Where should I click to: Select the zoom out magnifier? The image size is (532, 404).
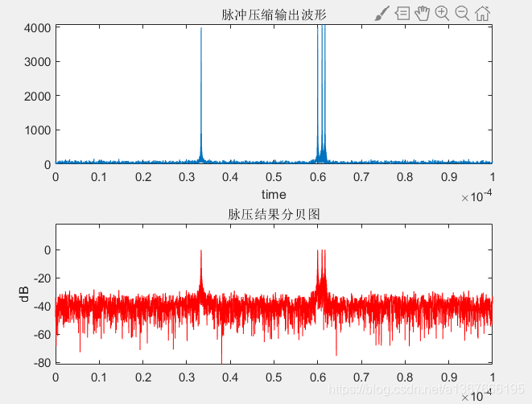(462, 14)
